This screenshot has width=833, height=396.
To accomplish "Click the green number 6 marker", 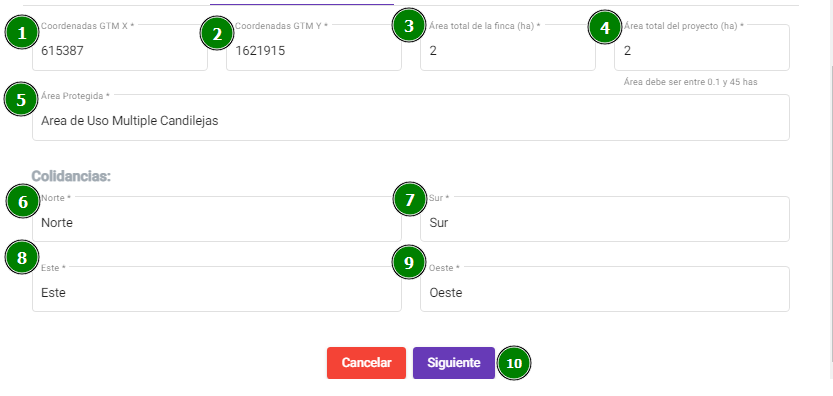I will click(23, 201).
